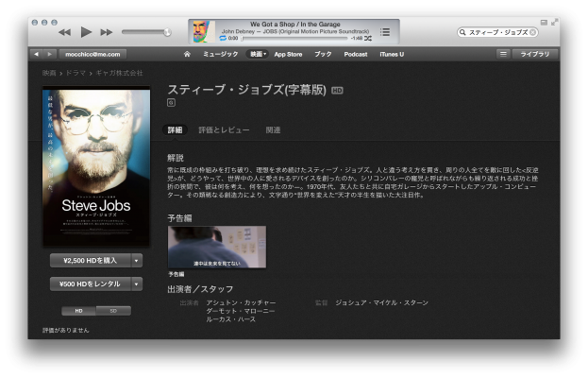588x378 pixels.
Task: Clear the search field with the x icon
Action: click(532, 32)
